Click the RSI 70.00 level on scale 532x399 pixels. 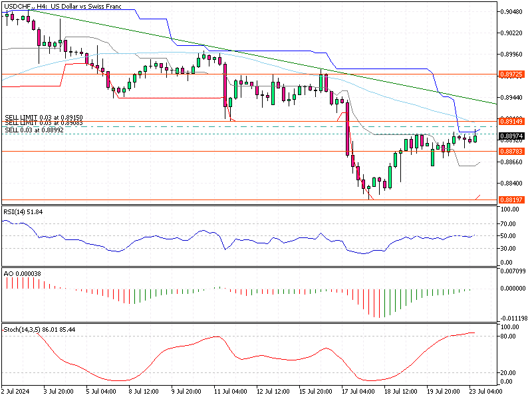509,223
